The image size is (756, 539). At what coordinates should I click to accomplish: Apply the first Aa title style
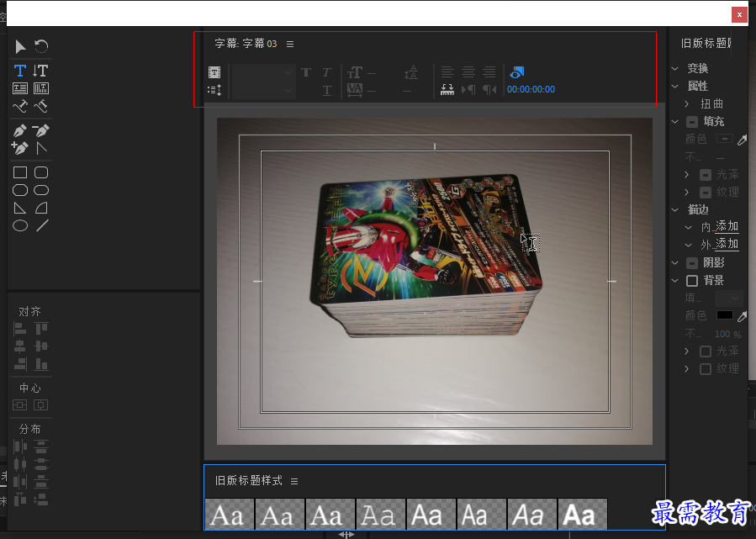[230, 514]
